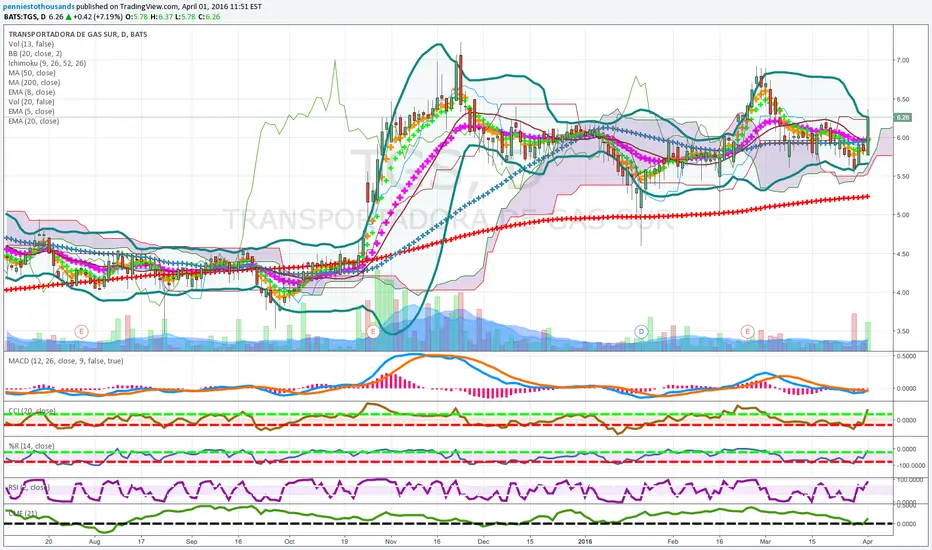
Task: Click the Apr label on the time axis
Action: pos(867,542)
